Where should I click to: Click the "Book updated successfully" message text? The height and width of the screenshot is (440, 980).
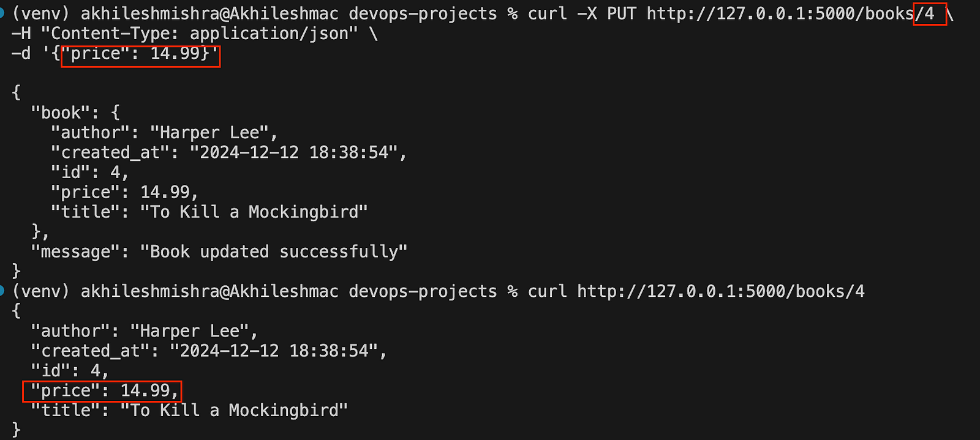[x=273, y=252]
